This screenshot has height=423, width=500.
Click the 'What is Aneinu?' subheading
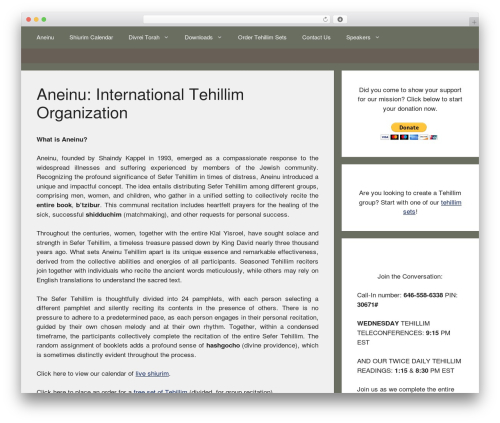click(x=62, y=139)
